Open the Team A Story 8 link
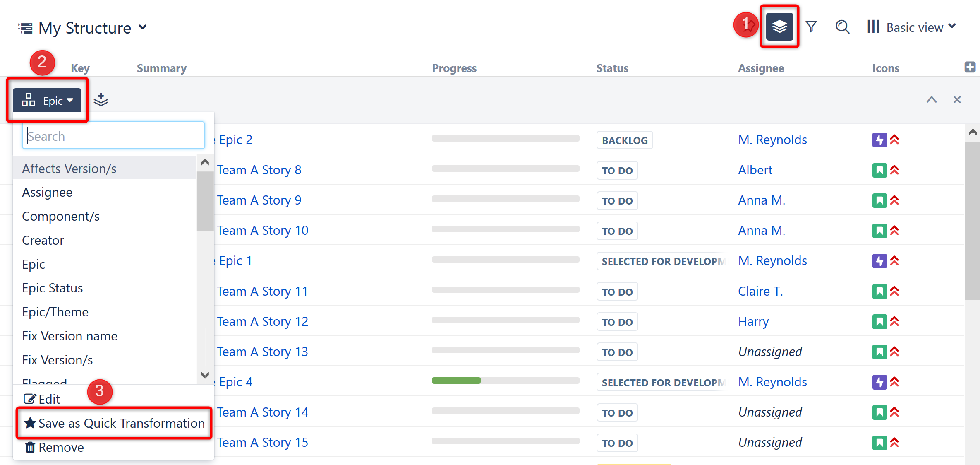 point(259,170)
